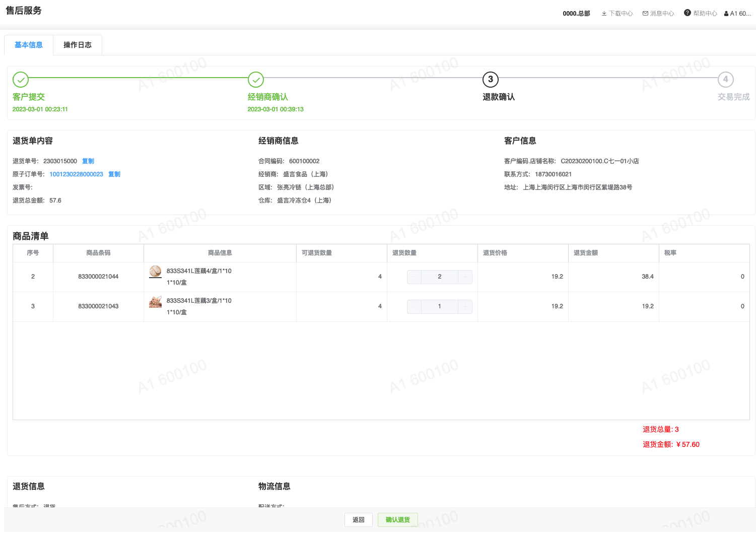This screenshot has height=534, width=756.
Task: Click the 序号 column header
Action: 33,253
